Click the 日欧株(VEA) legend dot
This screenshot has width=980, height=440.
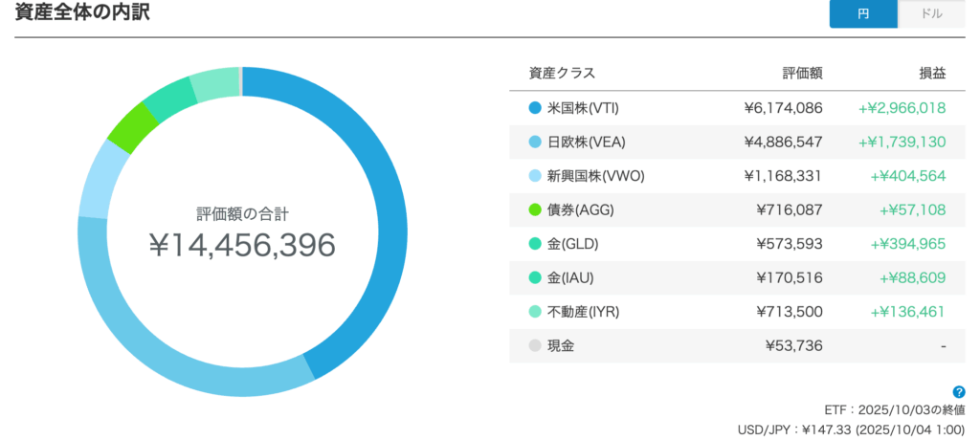pyautogui.click(x=535, y=143)
